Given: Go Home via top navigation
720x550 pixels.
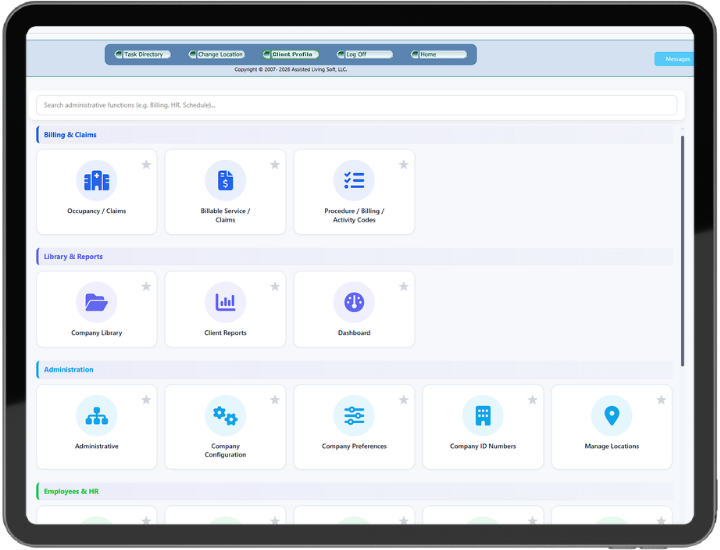Looking at the screenshot, I should point(439,54).
